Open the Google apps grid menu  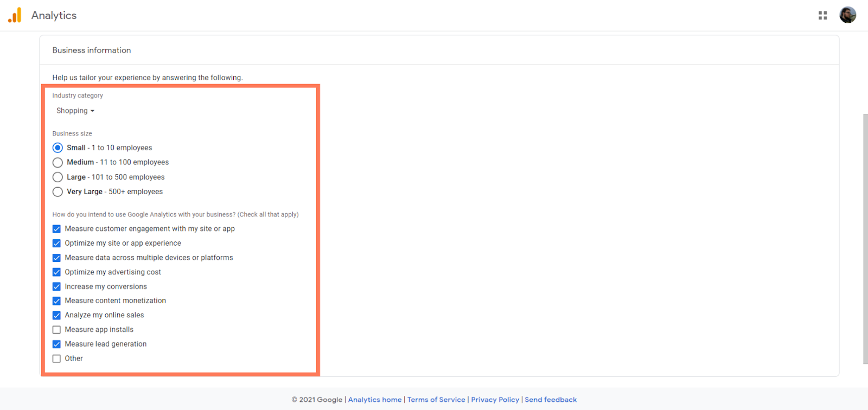822,16
